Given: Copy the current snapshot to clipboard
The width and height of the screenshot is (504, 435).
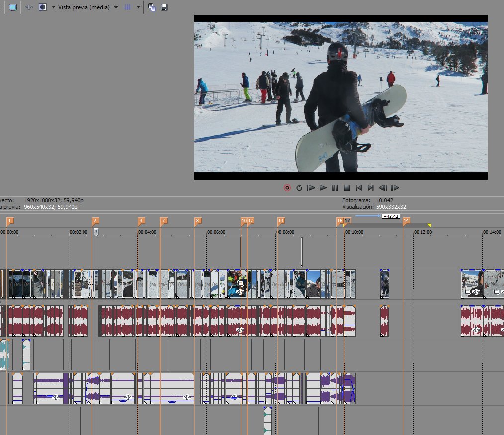Looking at the screenshot, I should point(152,7).
